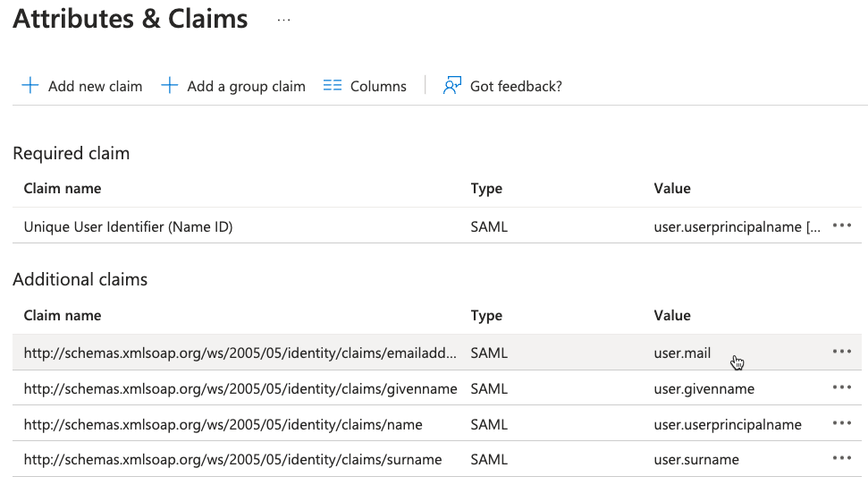Open the ellipsis menu beside the page title
The image size is (868, 485).
(x=283, y=20)
